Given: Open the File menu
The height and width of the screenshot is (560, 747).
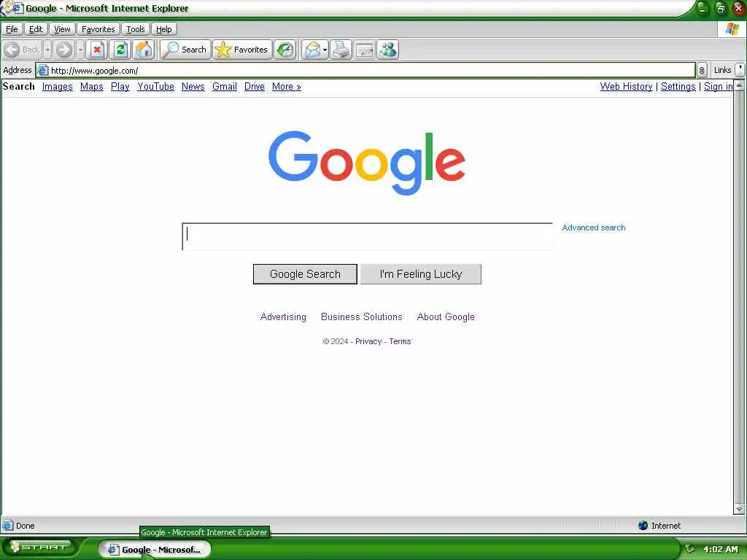Looking at the screenshot, I should tap(12, 29).
